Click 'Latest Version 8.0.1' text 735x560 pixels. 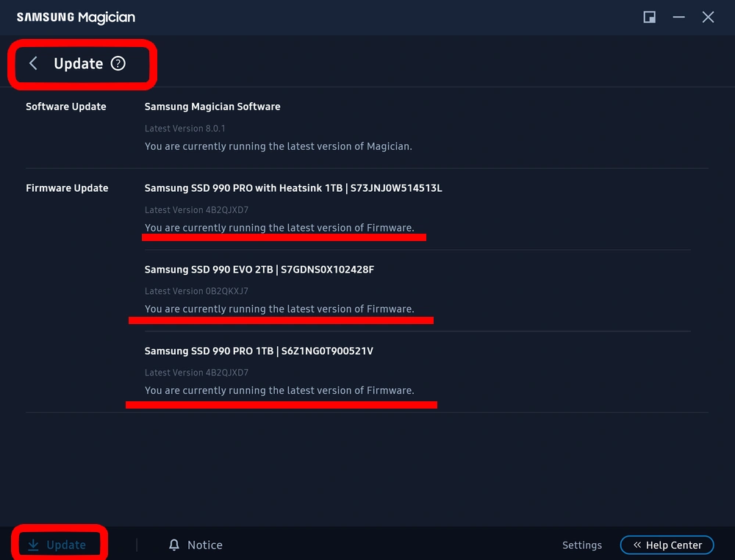click(184, 129)
